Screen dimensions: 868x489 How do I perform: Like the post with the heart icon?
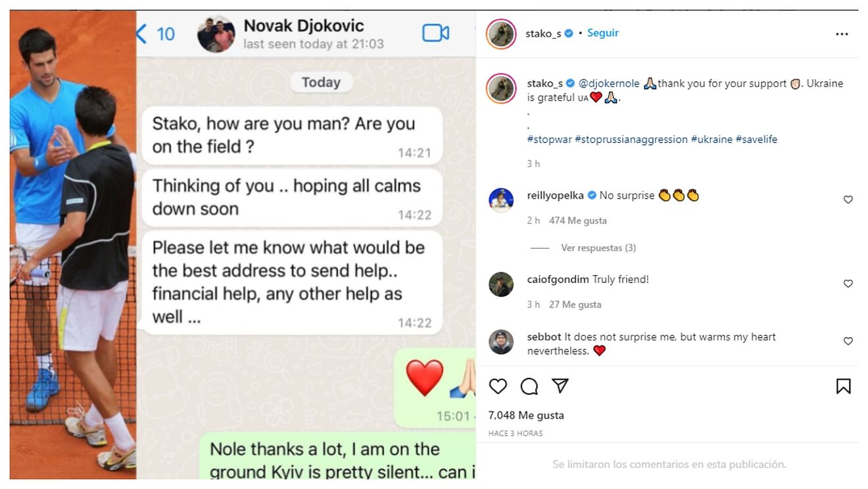click(498, 386)
